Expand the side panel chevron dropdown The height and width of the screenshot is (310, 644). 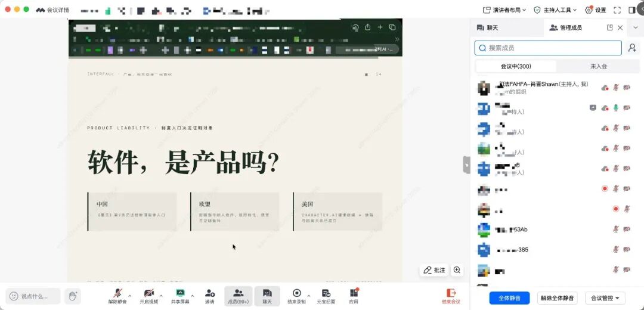coord(636,27)
